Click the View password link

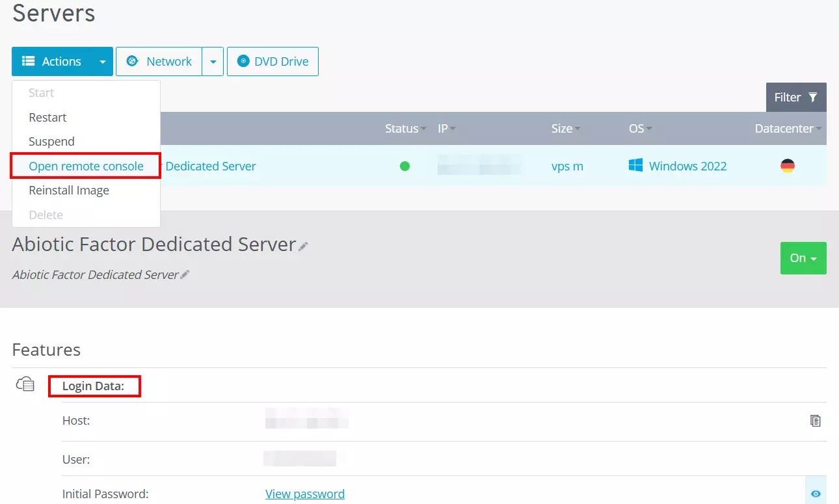(x=305, y=494)
